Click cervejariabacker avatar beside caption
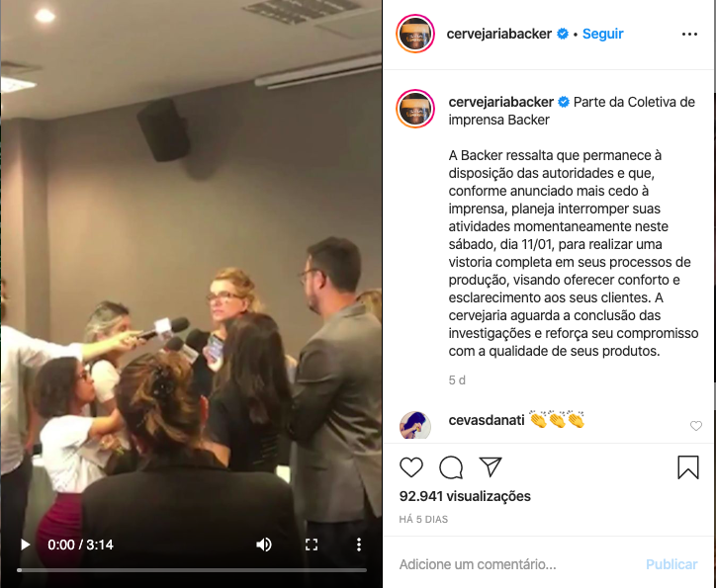Screen dimensions: 716x588 415,109
